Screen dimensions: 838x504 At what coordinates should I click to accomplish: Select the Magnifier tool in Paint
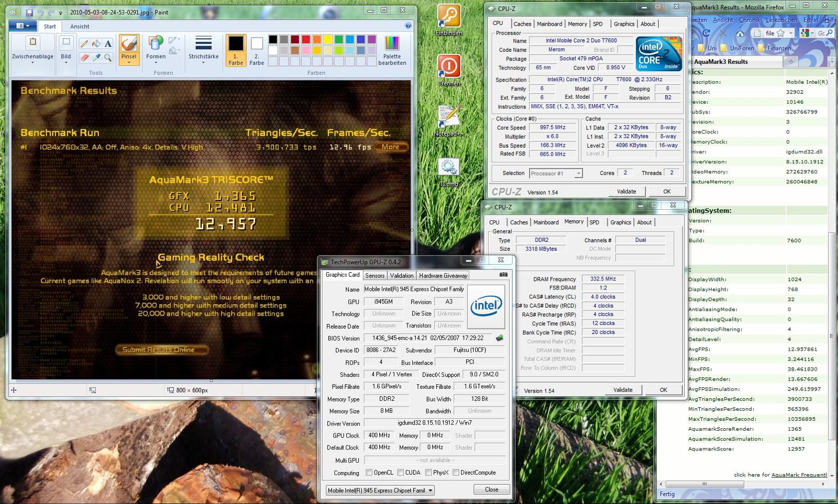click(x=108, y=57)
